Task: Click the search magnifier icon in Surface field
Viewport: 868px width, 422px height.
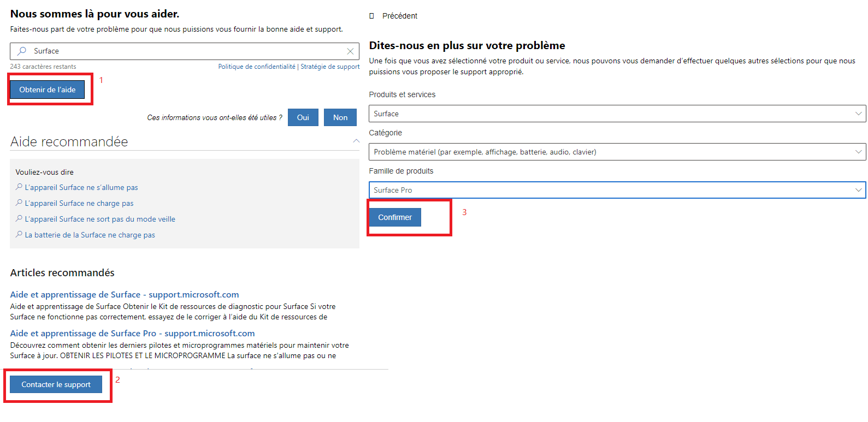Action: (x=22, y=51)
